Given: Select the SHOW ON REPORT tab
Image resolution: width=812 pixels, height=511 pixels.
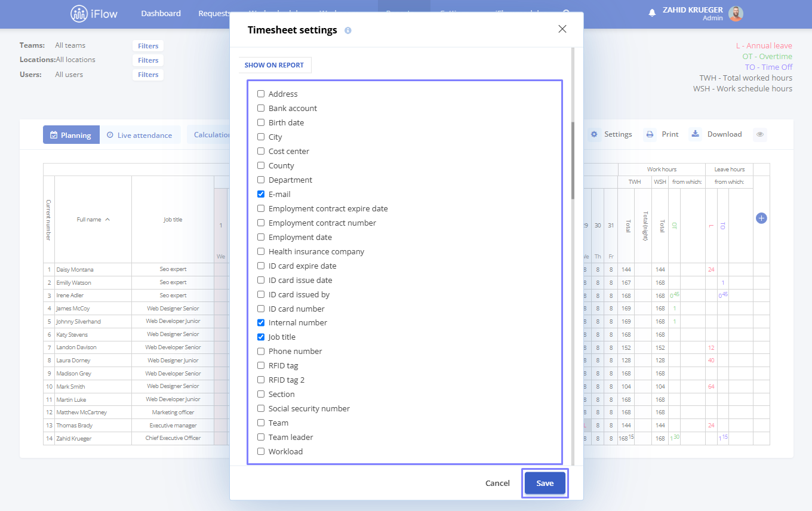Looking at the screenshot, I should click(275, 65).
